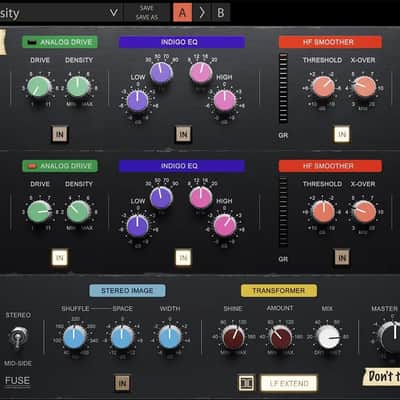Toggle the Stereo Image IN button

pos(123,383)
